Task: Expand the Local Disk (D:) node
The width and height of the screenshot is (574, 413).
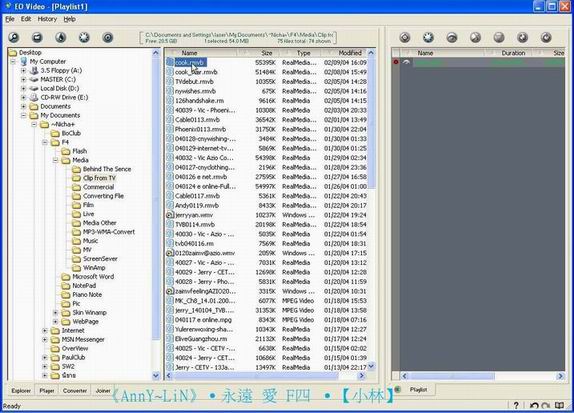Action: click(x=23, y=88)
